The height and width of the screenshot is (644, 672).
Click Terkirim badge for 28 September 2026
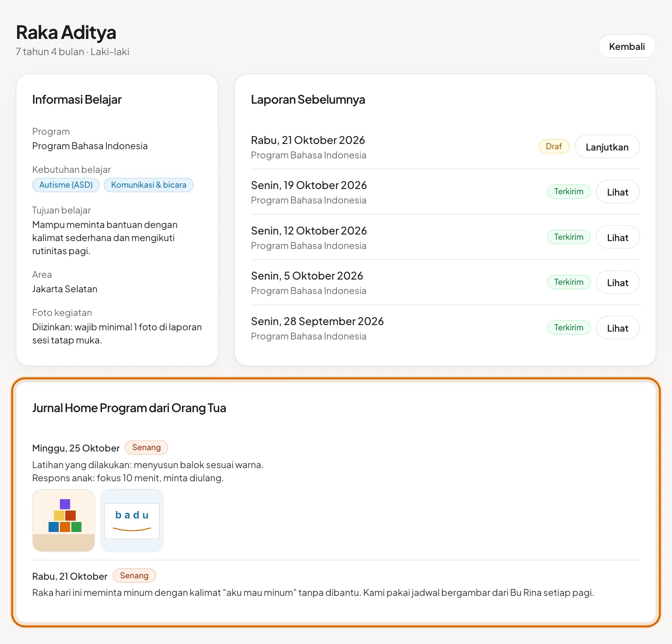569,327
